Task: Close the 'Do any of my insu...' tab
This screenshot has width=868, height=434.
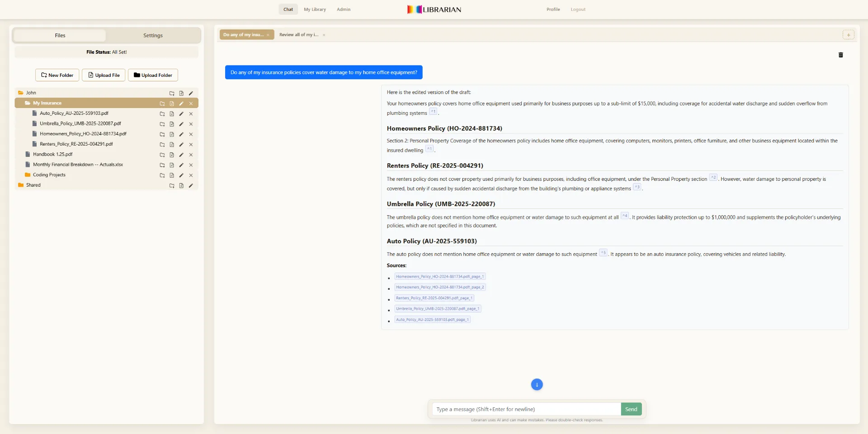Action: click(x=268, y=34)
